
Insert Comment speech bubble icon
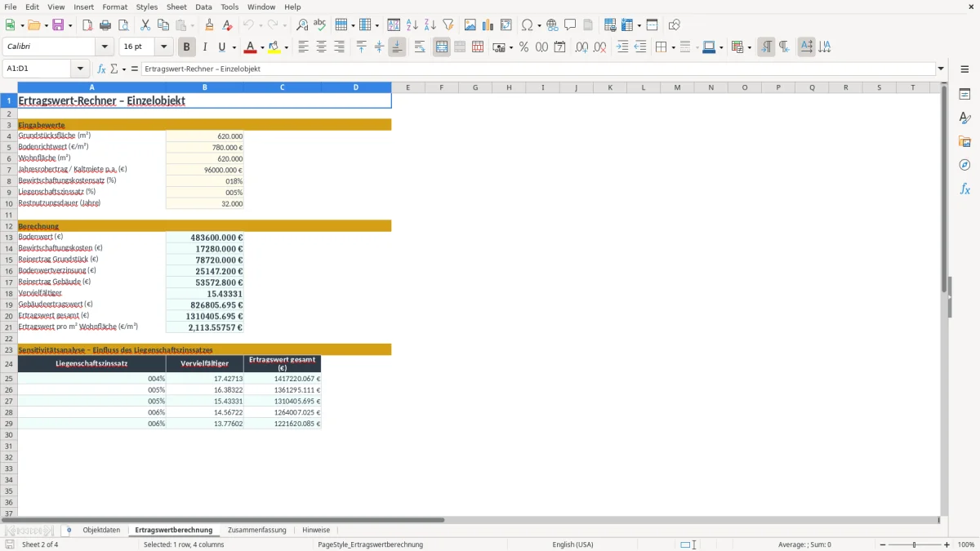570,25
